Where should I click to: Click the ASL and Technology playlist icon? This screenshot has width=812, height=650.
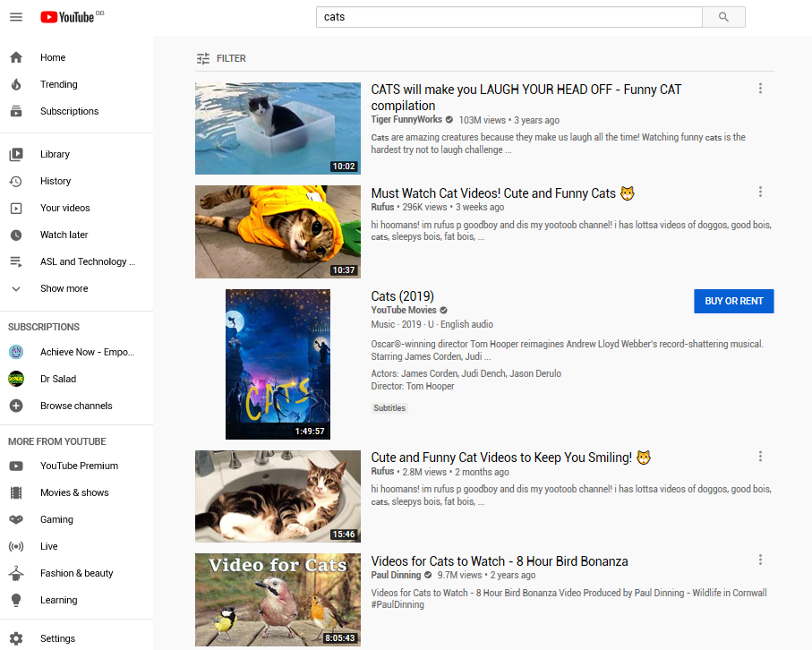click(16, 262)
